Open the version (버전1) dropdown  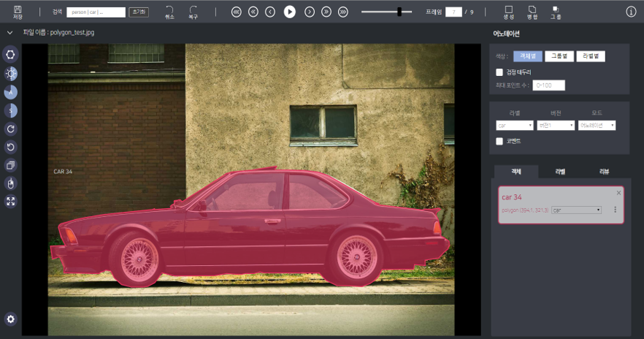point(556,126)
